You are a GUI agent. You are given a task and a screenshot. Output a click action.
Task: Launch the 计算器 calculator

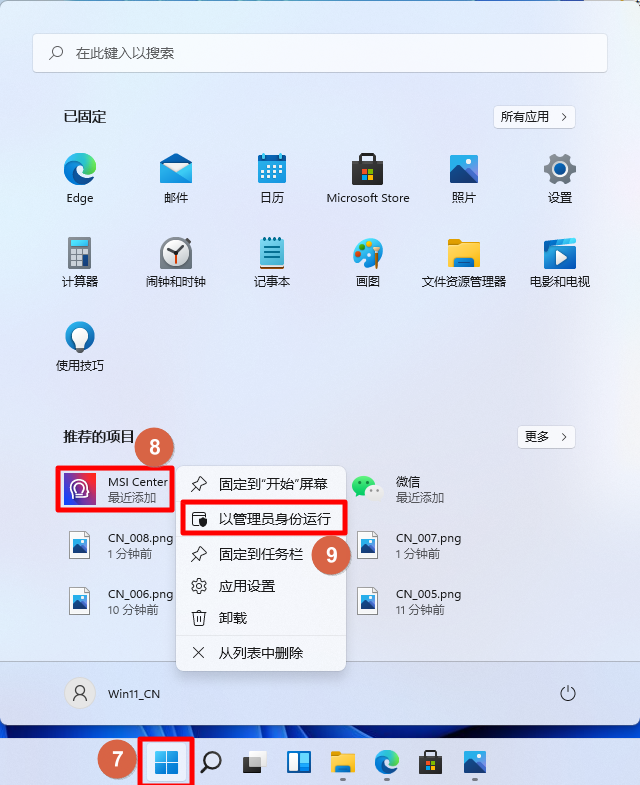point(80,262)
